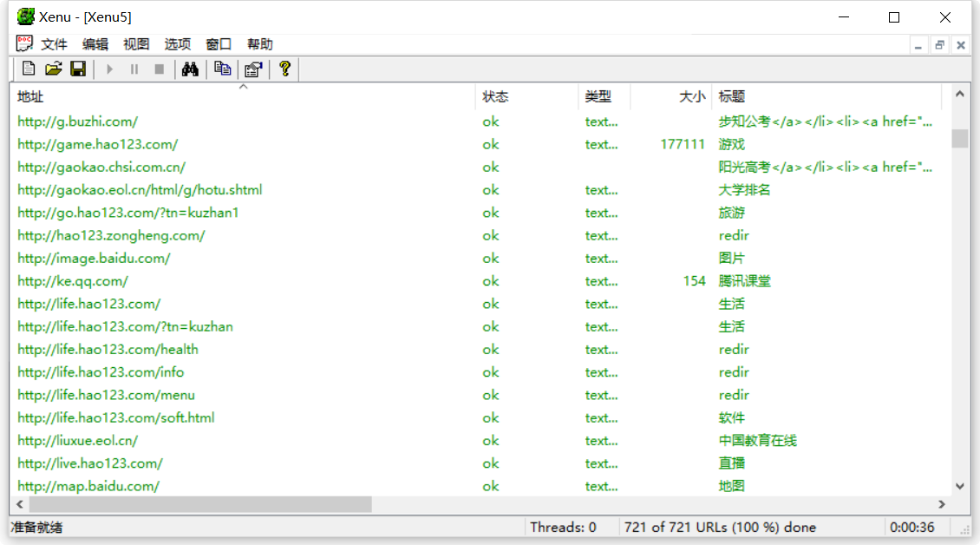
Task: Open the Properties toolbar icon
Action: click(253, 69)
